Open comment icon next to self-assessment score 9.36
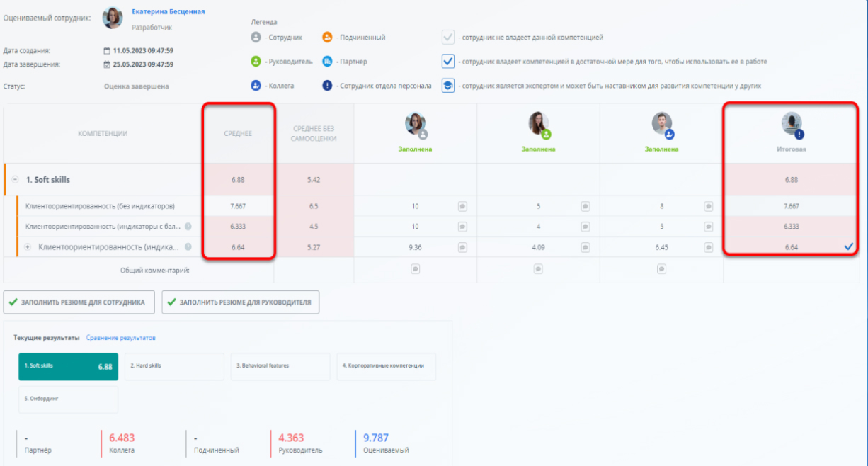The width and height of the screenshot is (868, 466). 462,247
